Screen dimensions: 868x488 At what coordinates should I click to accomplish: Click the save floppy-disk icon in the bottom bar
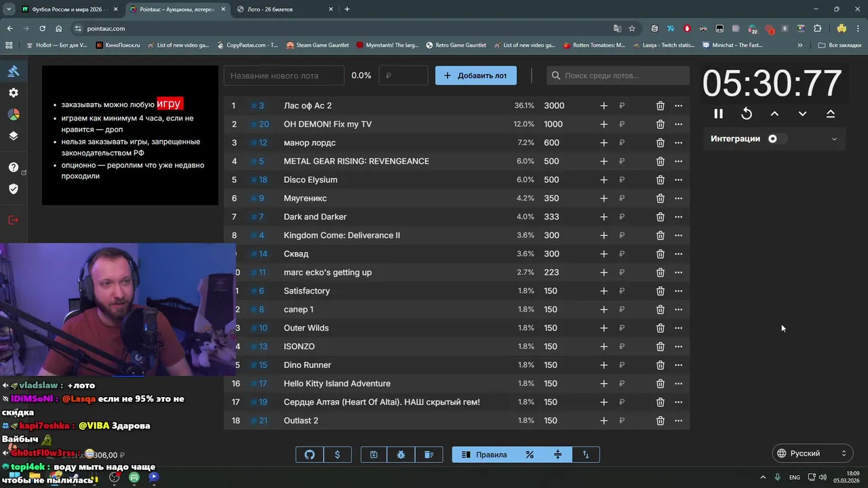[x=374, y=455]
